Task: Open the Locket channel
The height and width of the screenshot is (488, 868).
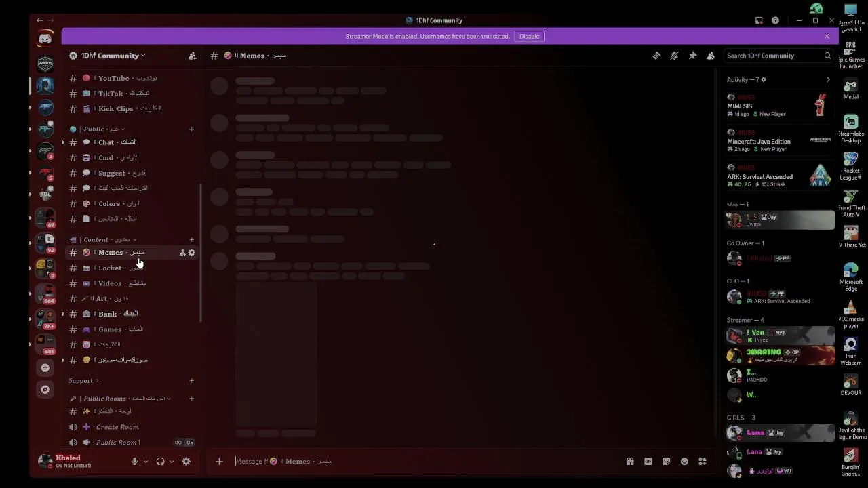Action: point(132,268)
